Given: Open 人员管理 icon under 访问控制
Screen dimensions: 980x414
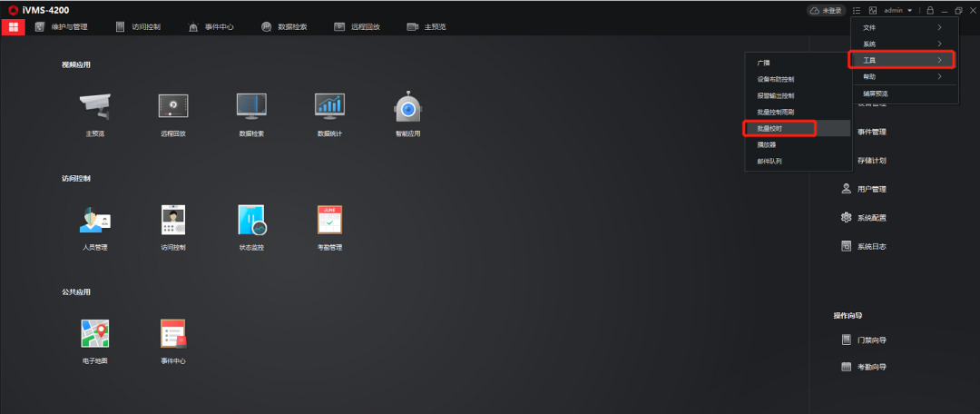Looking at the screenshot, I should tap(95, 221).
